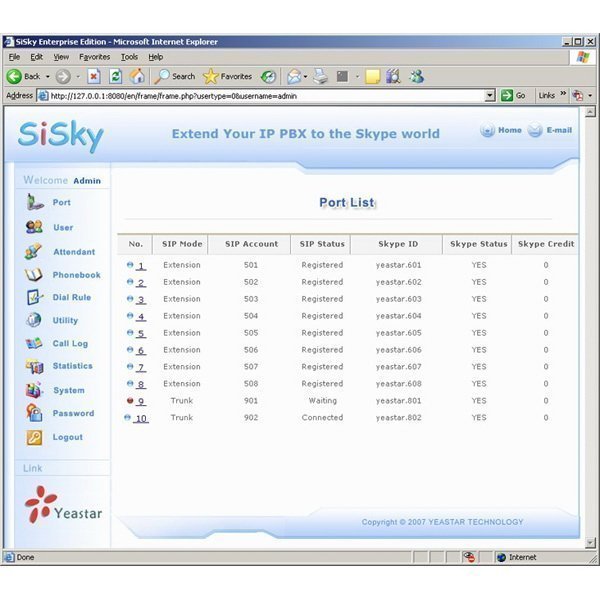Open the Phonebook book icon
The width and height of the screenshot is (600, 600).
pyautogui.click(x=33, y=275)
